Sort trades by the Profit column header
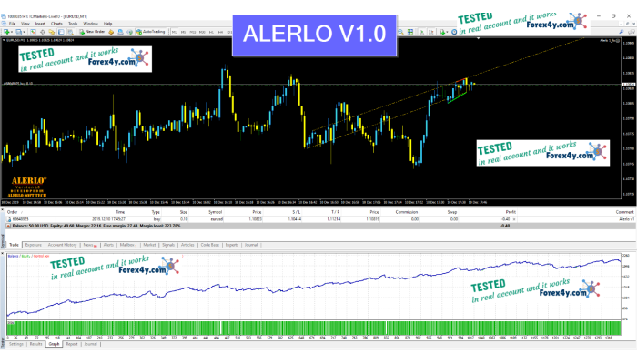Image resolution: width=637 pixels, height=364 pixels. click(x=511, y=212)
